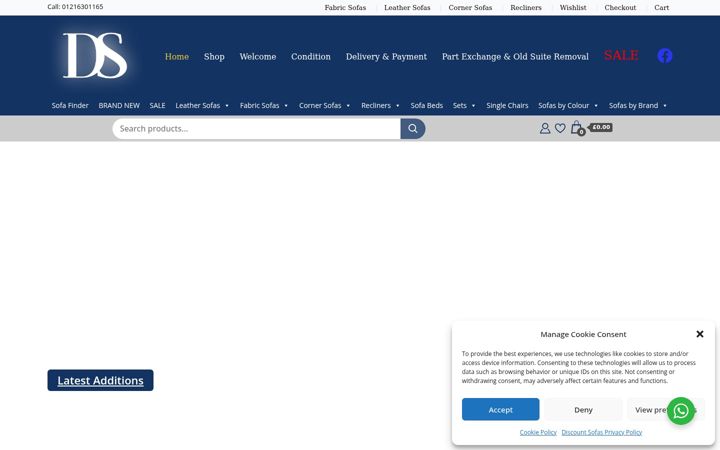Image resolution: width=720 pixels, height=450 pixels.
Task: Click Fabric Sofas top bar link
Action: click(x=345, y=7)
